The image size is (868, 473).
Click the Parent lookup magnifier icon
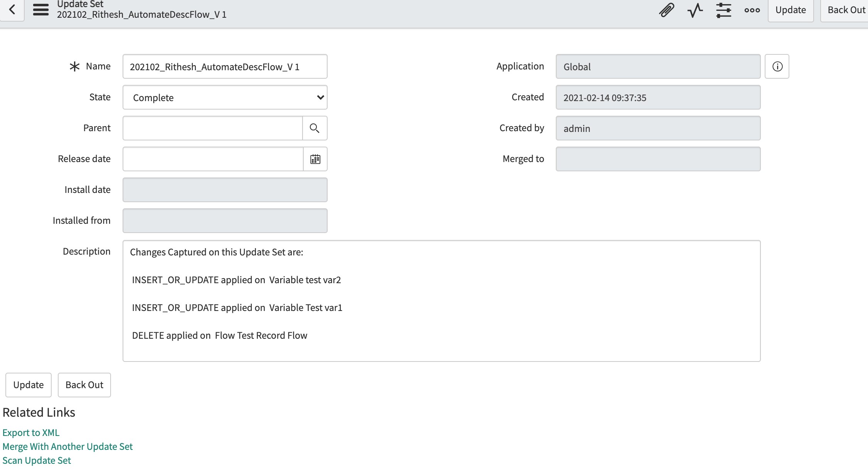pos(315,128)
